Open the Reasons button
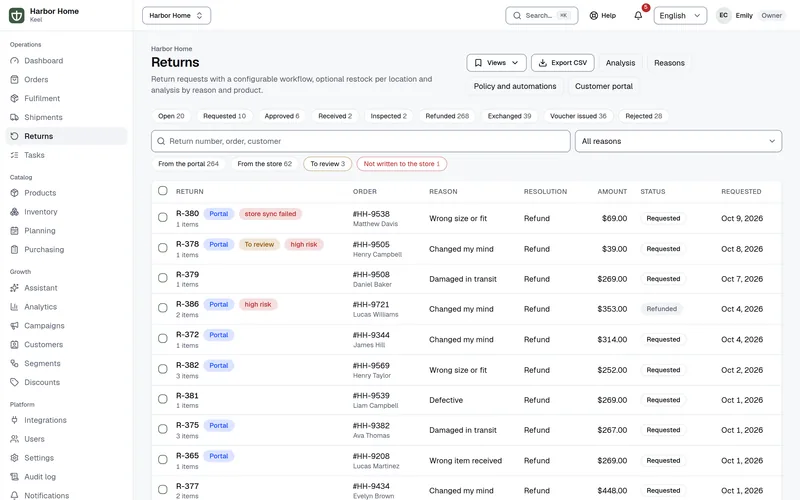 tap(669, 63)
